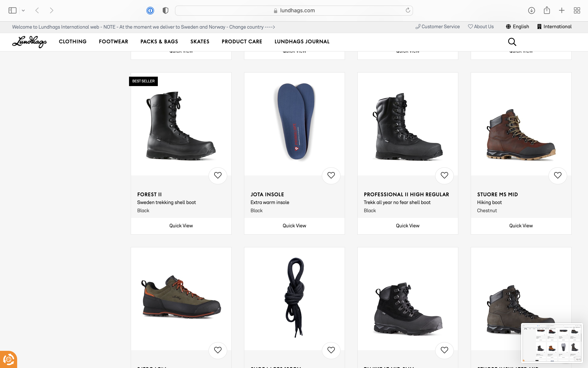588x368 pixels.
Task: Change country from International
Action: click(x=554, y=27)
